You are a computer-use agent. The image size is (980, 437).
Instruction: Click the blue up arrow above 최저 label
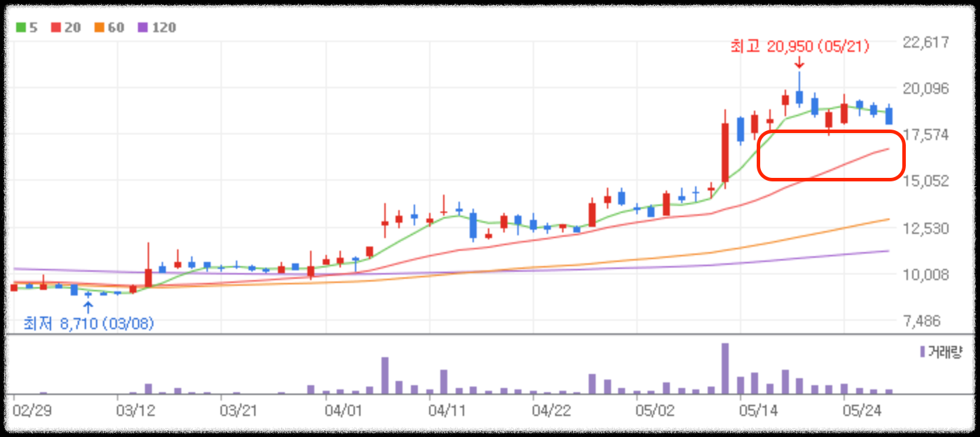(88, 306)
